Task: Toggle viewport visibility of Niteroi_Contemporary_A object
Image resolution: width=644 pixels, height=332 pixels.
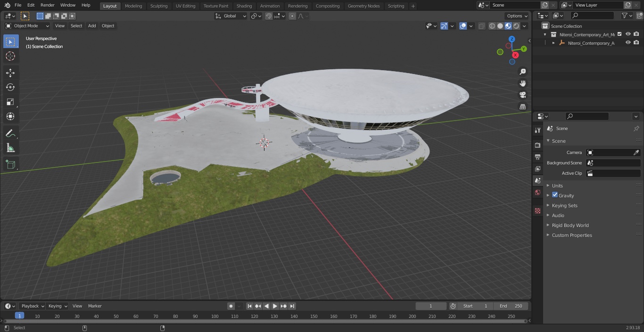Action: point(628,42)
